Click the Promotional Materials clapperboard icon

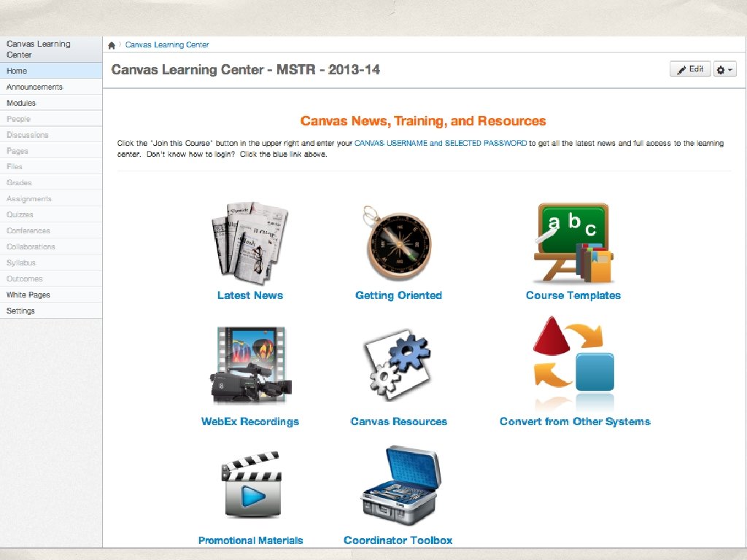coord(252,485)
